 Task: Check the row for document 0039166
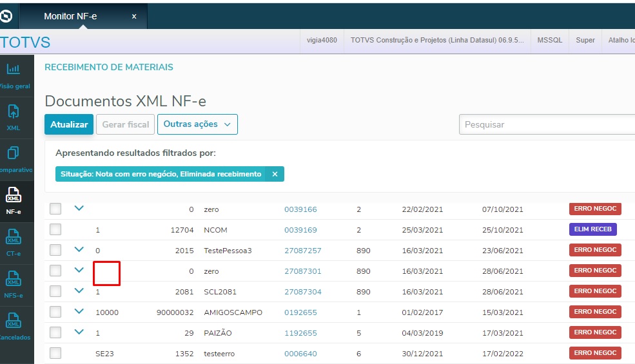[x=55, y=209]
